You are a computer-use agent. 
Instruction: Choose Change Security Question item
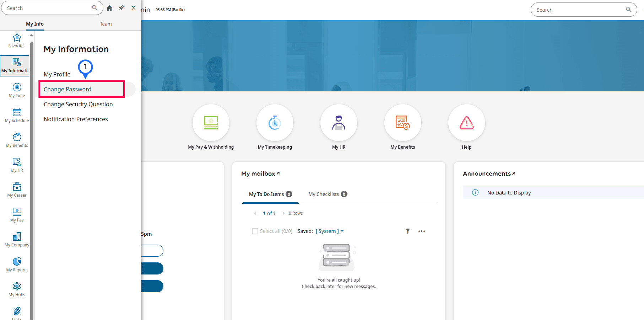[x=78, y=104]
